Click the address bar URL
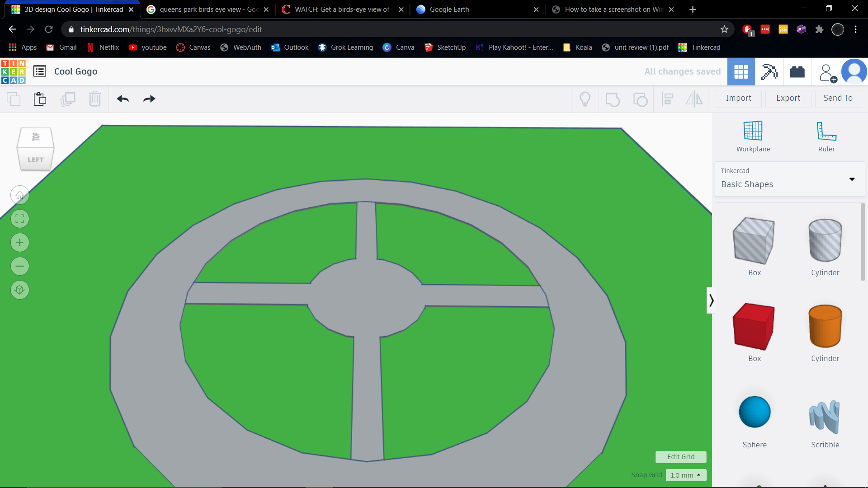 171,29
